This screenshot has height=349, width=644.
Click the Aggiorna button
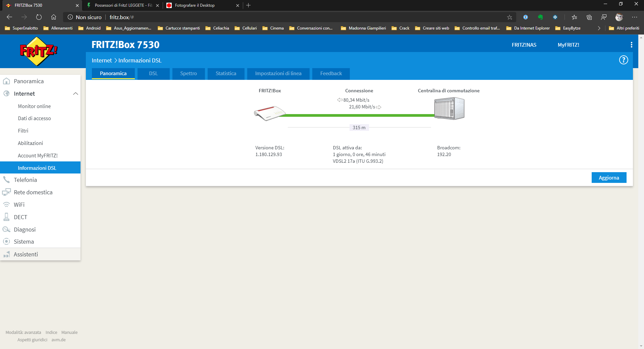608,178
